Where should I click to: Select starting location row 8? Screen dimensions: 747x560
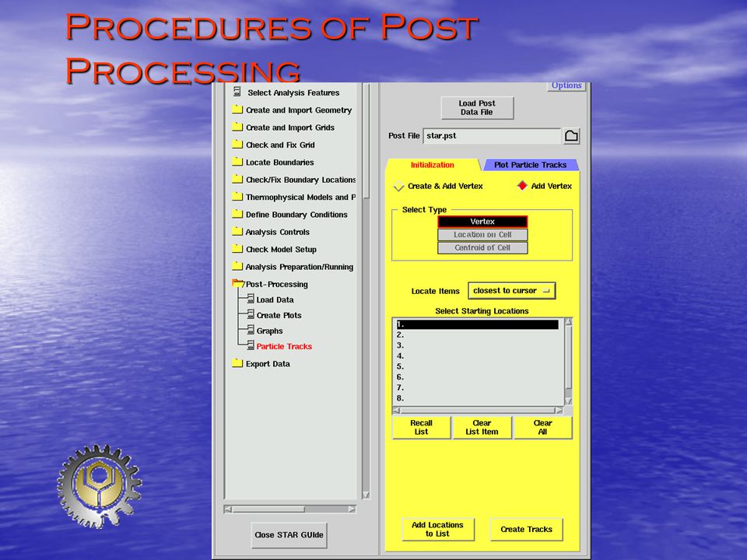(x=477, y=398)
